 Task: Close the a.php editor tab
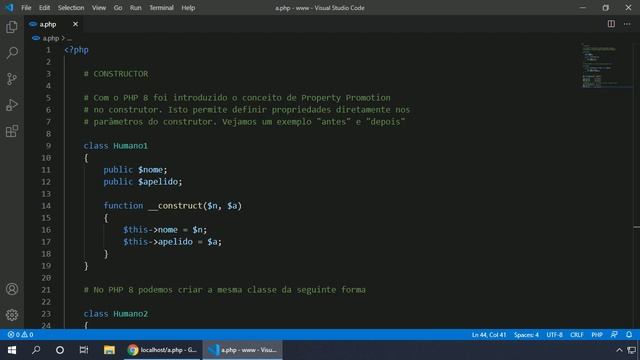(76, 24)
